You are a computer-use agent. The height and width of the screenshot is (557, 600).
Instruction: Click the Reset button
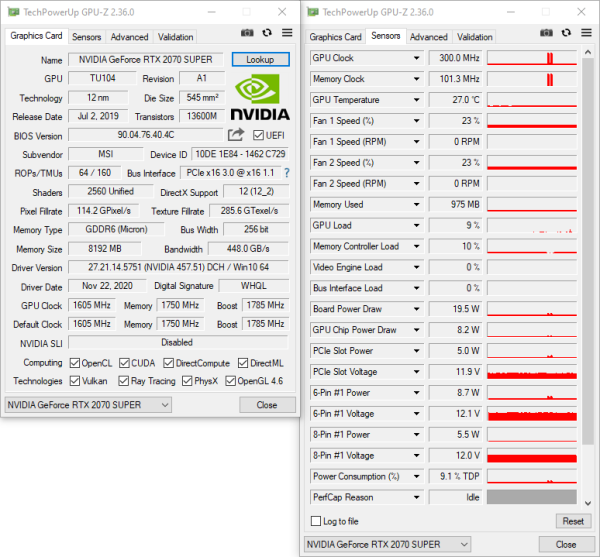(x=573, y=521)
